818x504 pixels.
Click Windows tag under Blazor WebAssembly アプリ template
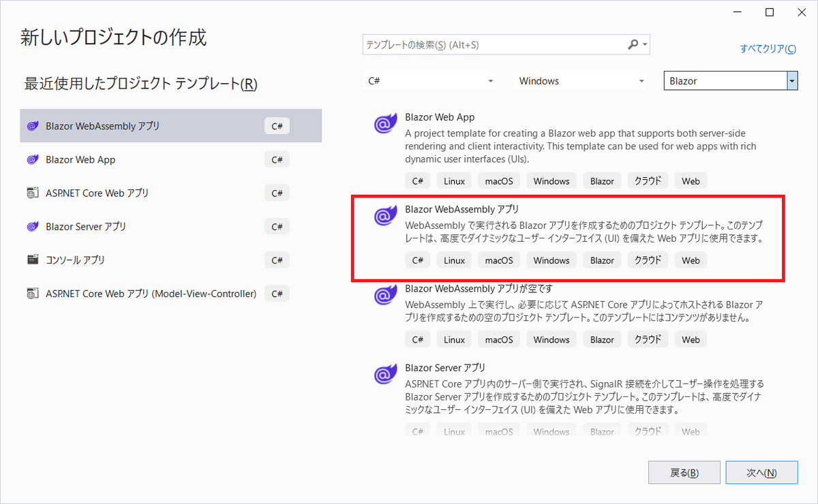(x=551, y=260)
